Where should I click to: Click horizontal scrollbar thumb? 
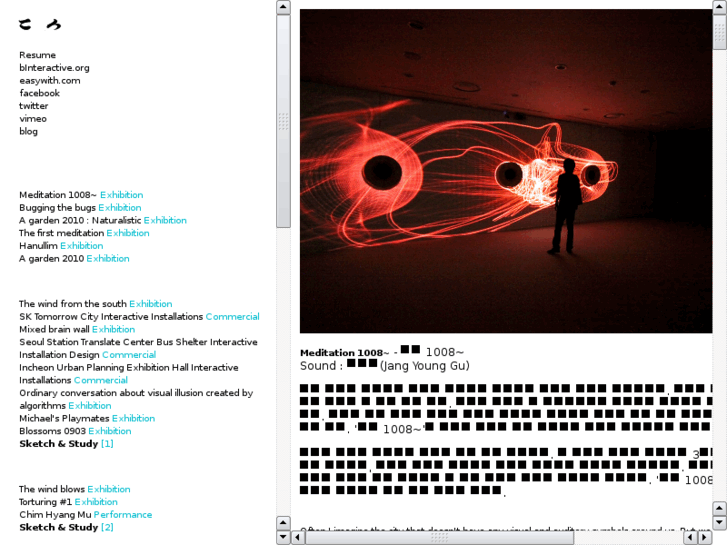[x=440, y=538]
